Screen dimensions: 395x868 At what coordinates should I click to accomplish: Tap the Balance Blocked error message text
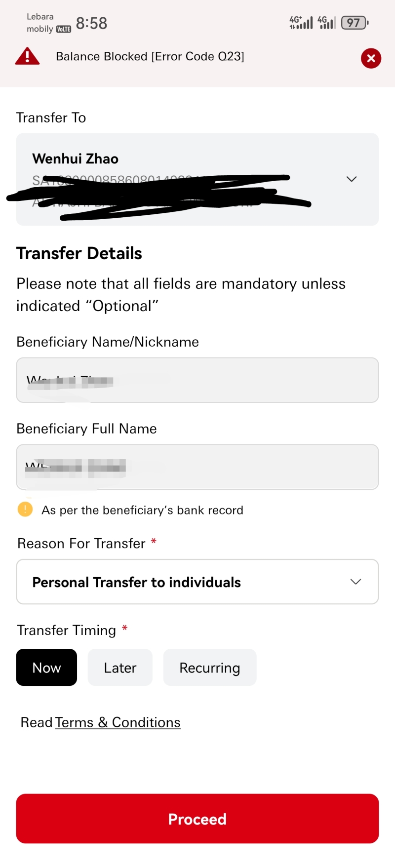coord(150,56)
